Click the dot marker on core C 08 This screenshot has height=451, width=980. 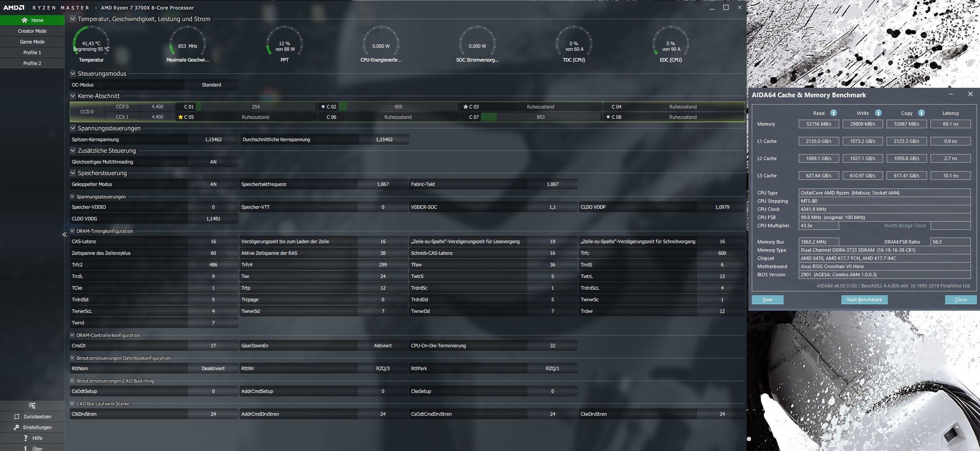[x=608, y=117]
